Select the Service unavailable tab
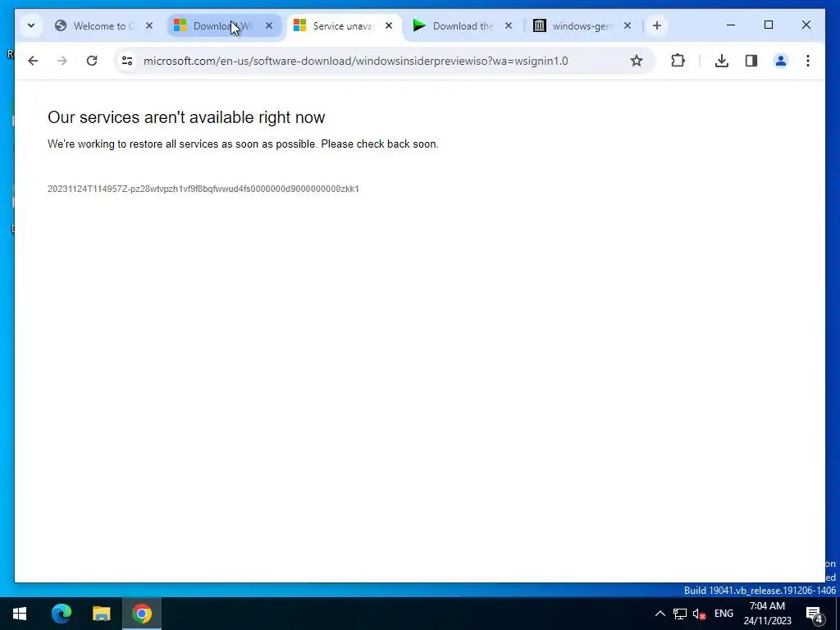Viewport: 840px width, 630px height. pos(343,25)
